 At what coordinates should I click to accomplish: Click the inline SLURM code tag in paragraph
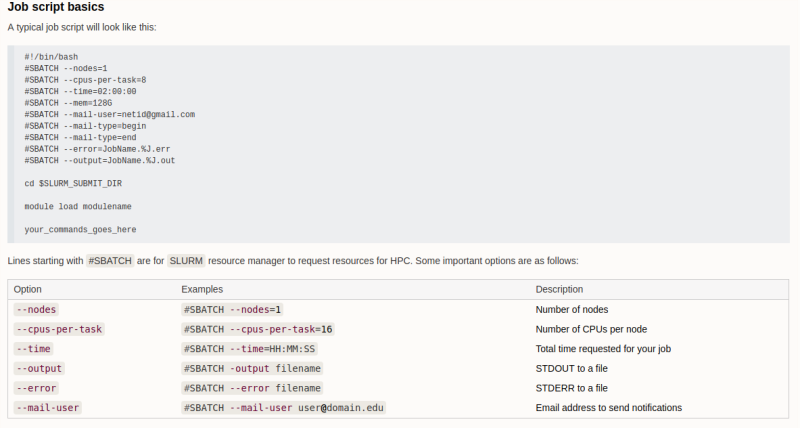pyautogui.click(x=186, y=261)
